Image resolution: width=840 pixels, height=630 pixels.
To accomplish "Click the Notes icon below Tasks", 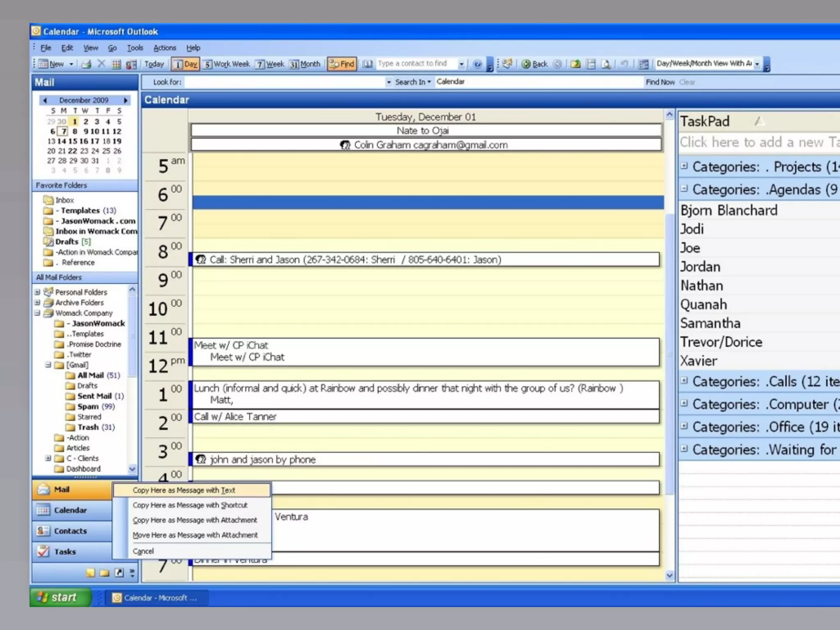I will (91, 573).
